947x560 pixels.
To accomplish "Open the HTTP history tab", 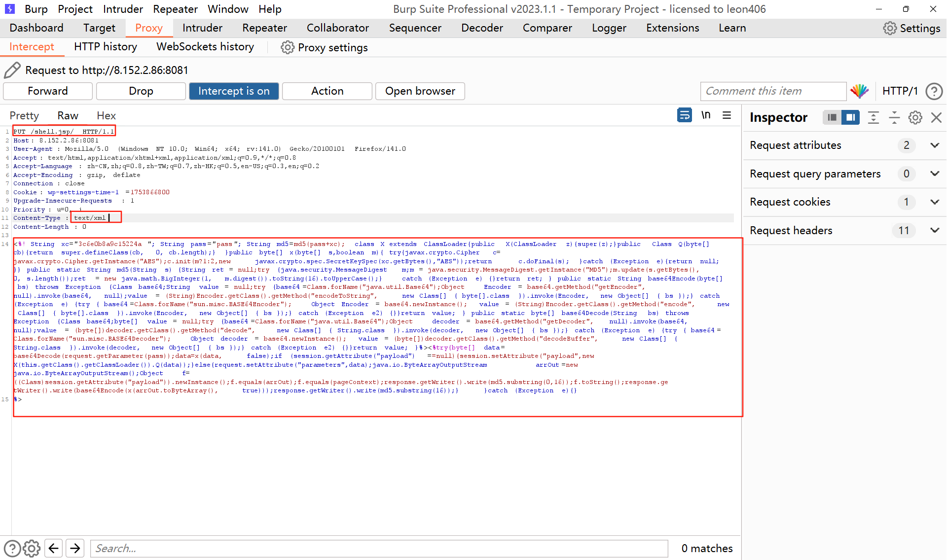I will 106,47.
